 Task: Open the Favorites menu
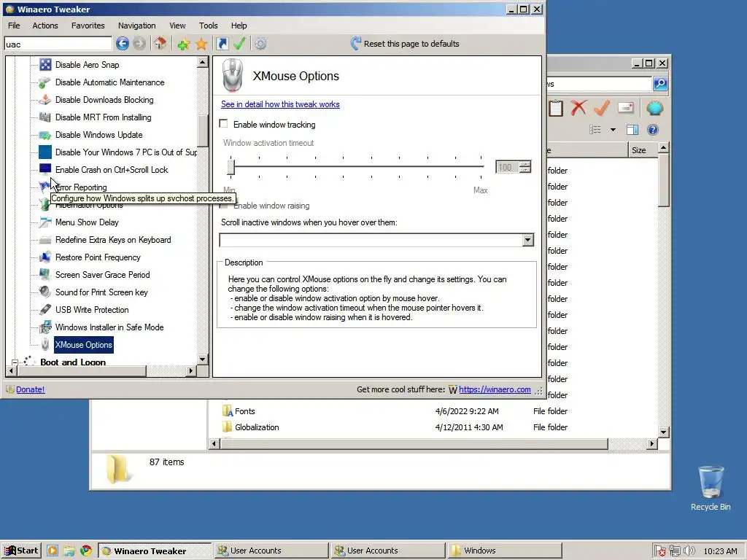pyautogui.click(x=88, y=26)
